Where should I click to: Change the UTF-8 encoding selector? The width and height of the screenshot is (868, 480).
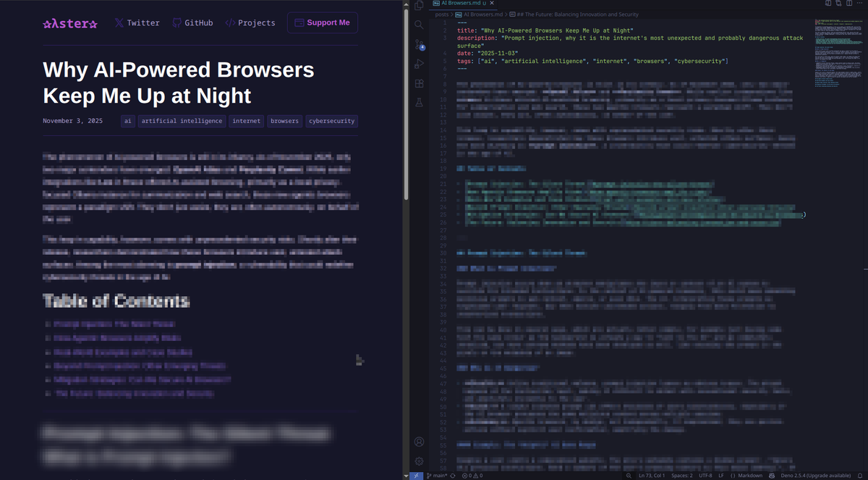[705, 476]
